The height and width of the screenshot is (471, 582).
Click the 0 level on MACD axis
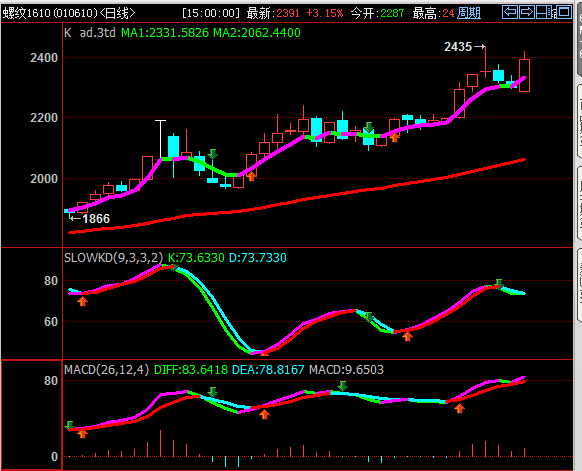click(55, 457)
